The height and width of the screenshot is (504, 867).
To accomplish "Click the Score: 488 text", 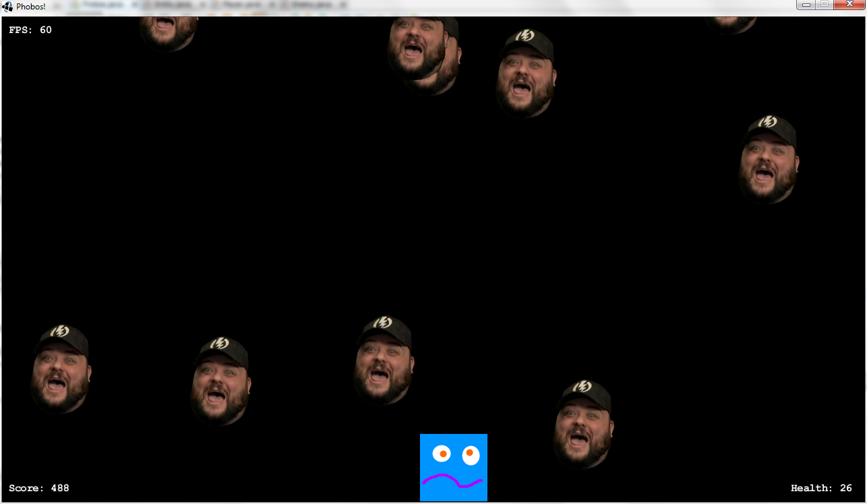I will 39,488.
